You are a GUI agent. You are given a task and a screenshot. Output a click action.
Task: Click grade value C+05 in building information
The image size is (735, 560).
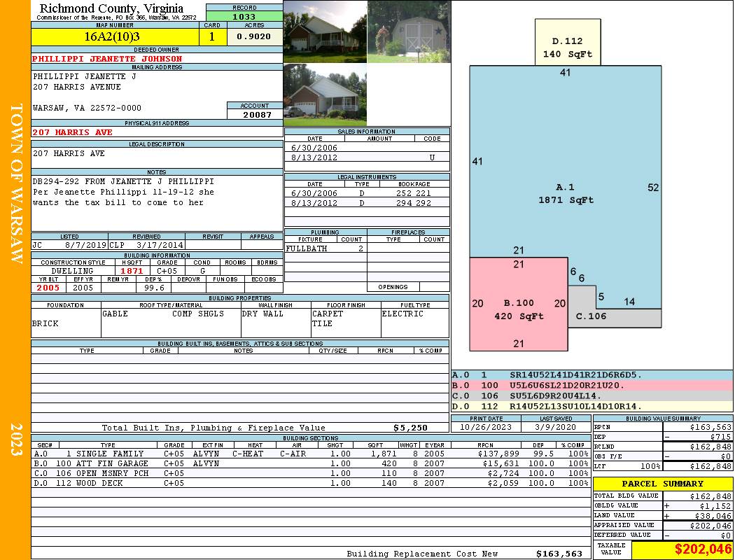[167, 271]
